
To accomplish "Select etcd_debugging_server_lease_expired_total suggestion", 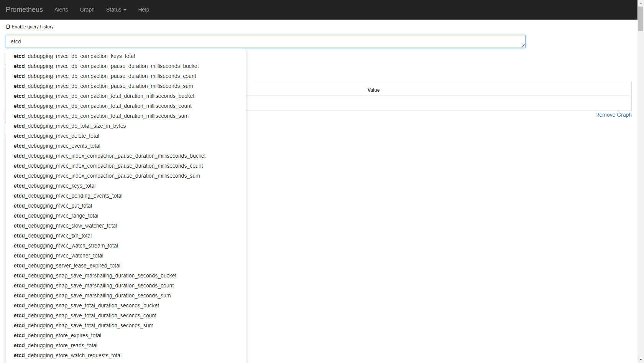I will click(x=67, y=266).
